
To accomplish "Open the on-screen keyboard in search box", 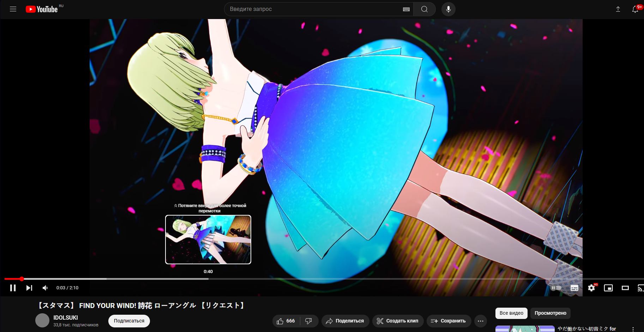I will point(406,9).
